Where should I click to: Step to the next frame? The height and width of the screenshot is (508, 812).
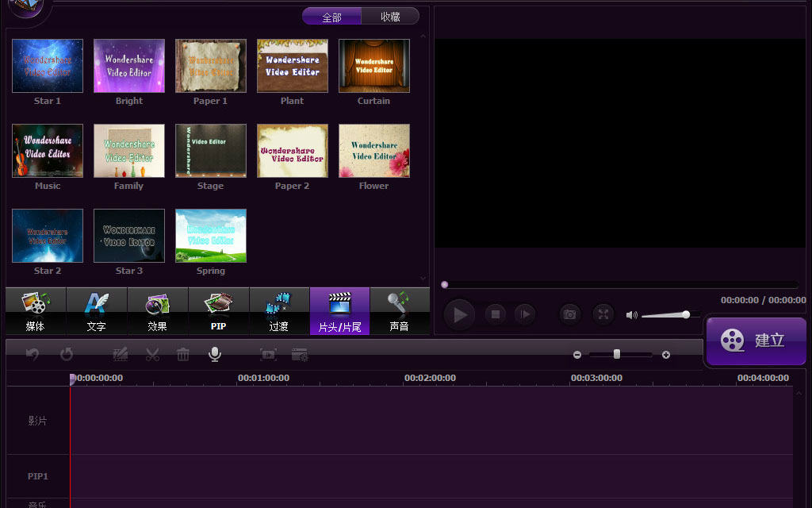(525, 314)
